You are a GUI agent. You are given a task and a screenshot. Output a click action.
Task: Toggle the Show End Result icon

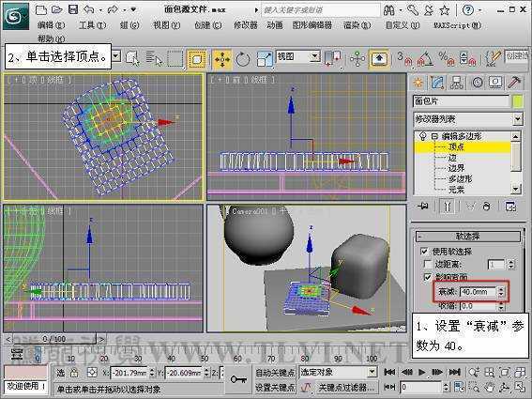[447, 207]
